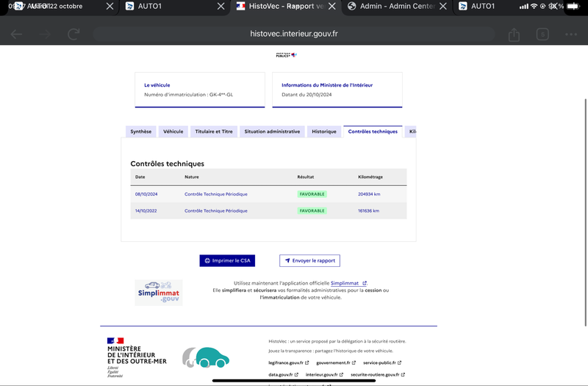Click the Envoyer le rapport button
This screenshot has width=588, height=386.
point(309,261)
